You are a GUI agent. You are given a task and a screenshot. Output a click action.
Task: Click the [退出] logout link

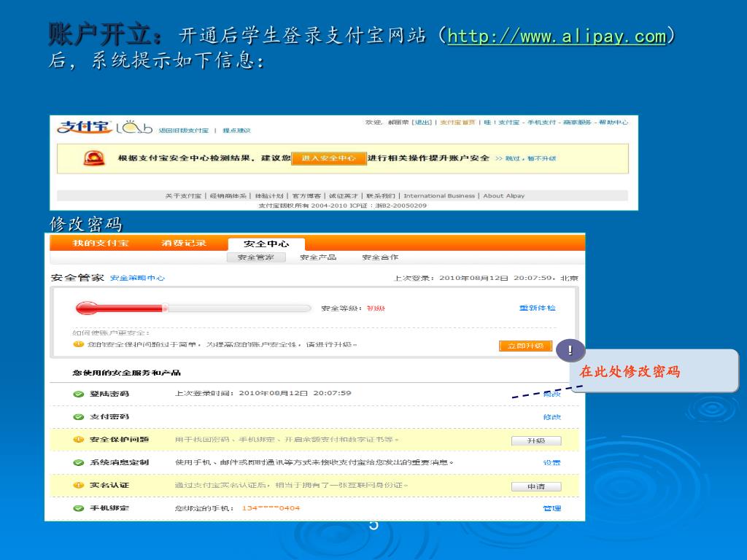click(422, 122)
